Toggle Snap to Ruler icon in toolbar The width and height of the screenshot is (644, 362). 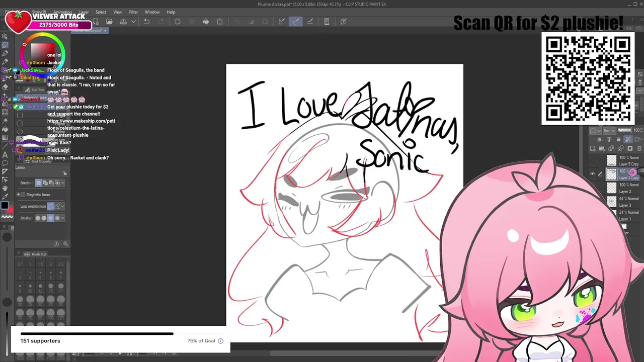(x=282, y=21)
